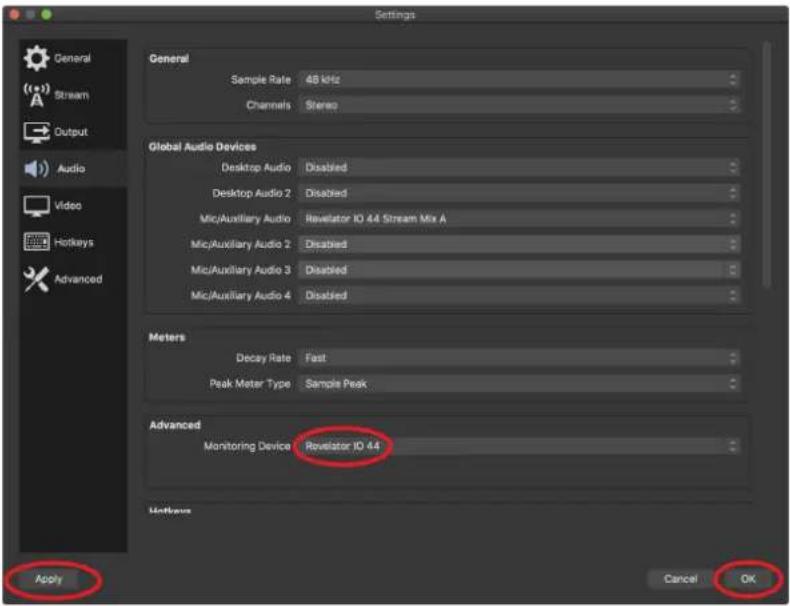This screenshot has height=606, width=790.
Task: Click the Decay Rate label
Action: tap(264, 358)
